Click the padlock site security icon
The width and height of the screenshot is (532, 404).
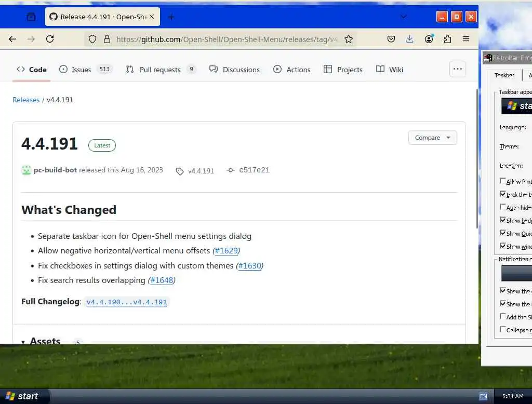(107, 39)
